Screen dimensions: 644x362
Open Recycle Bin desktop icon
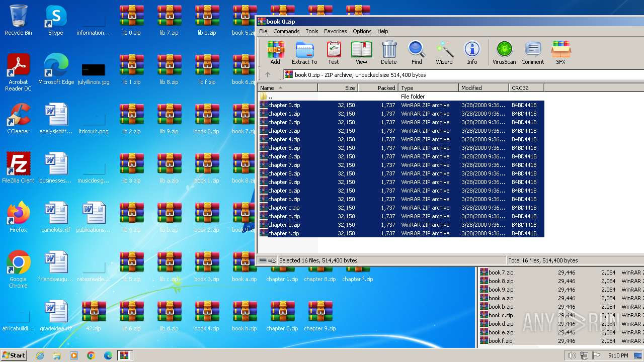(18, 20)
